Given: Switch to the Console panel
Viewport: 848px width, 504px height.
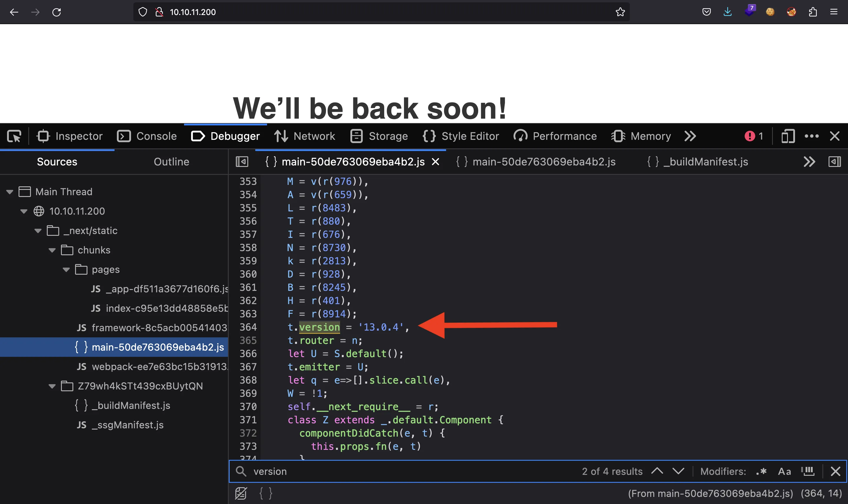Looking at the screenshot, I should click(147, 136).
